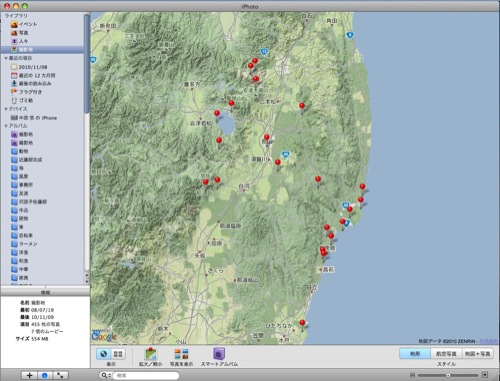
Task: Select the 人々 (Faces) sidebar icon
Action: point(14,41)
